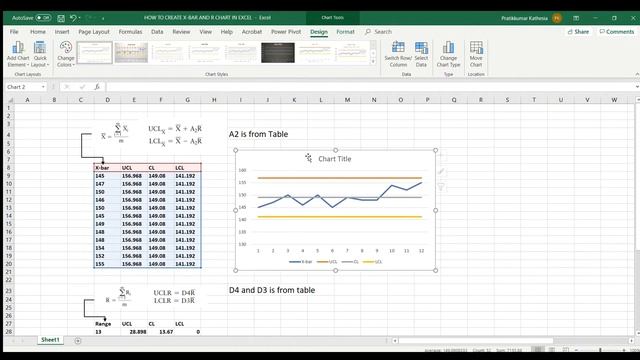Open the Undo history dropdown arrow
Screen dimensions: 640x360
pyautogui.click(x=80, y=18)
